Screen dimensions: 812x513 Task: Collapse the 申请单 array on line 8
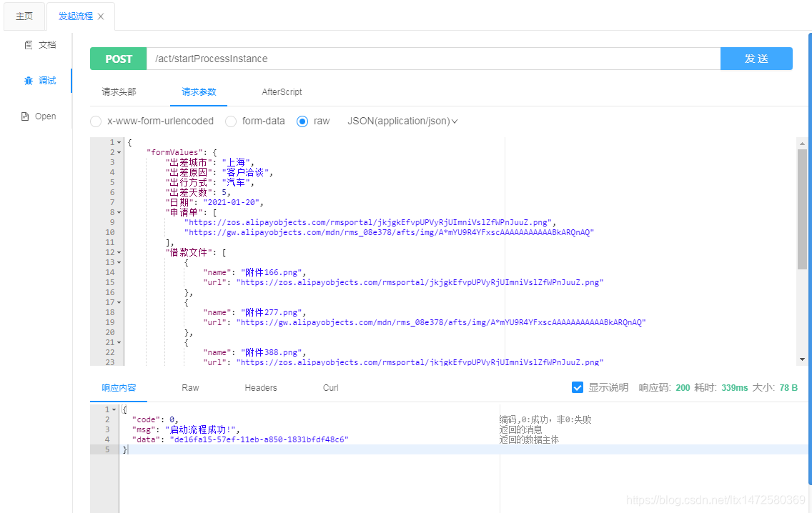point(119,211)
